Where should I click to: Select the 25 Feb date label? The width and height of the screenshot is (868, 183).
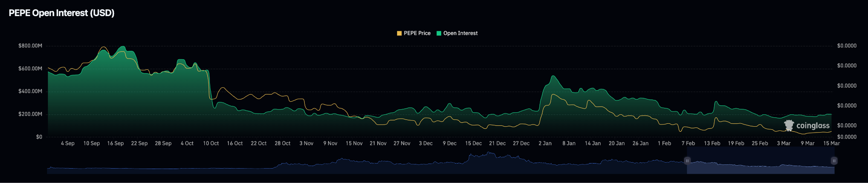point(760,143)
